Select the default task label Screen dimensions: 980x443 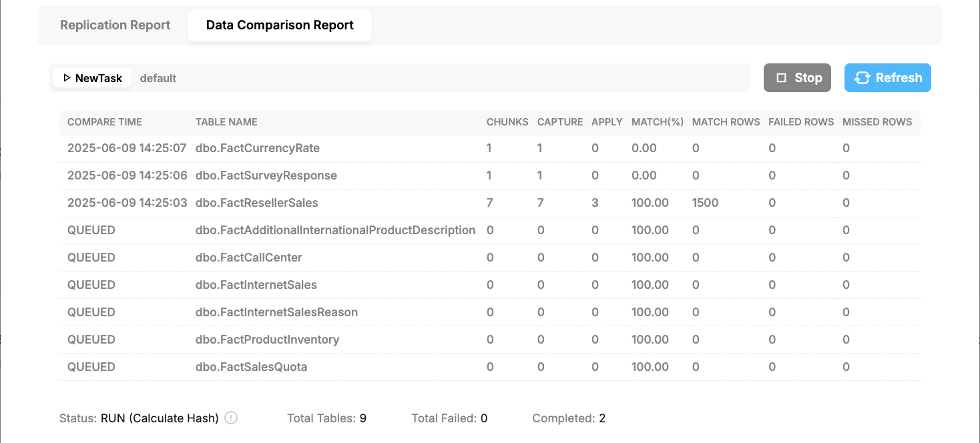point(158,78)
